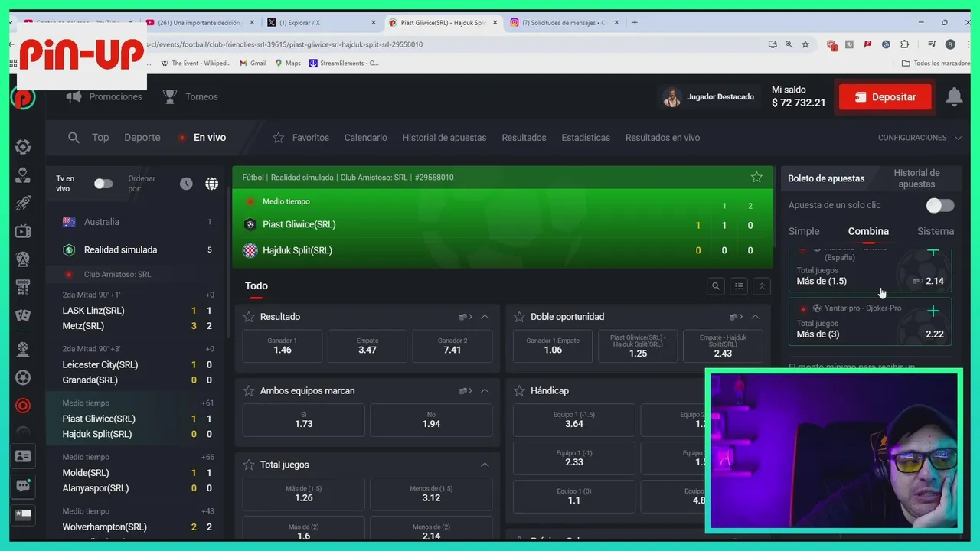Collapse all markets double-chevron button
Viewport: 980px width, 551px height.
(762, 286)
